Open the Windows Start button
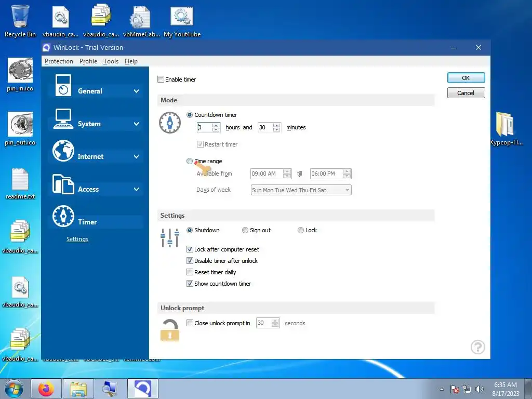 click(14, 389)
